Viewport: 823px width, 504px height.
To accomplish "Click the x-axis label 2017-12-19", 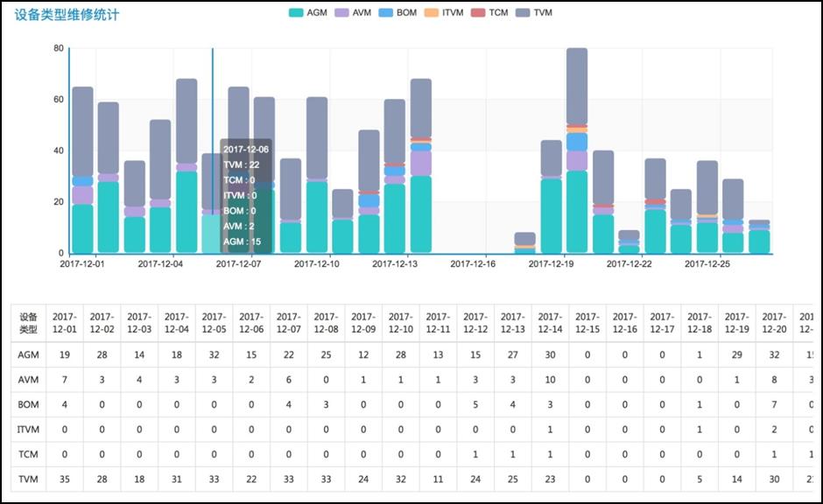I will [551, 263].
